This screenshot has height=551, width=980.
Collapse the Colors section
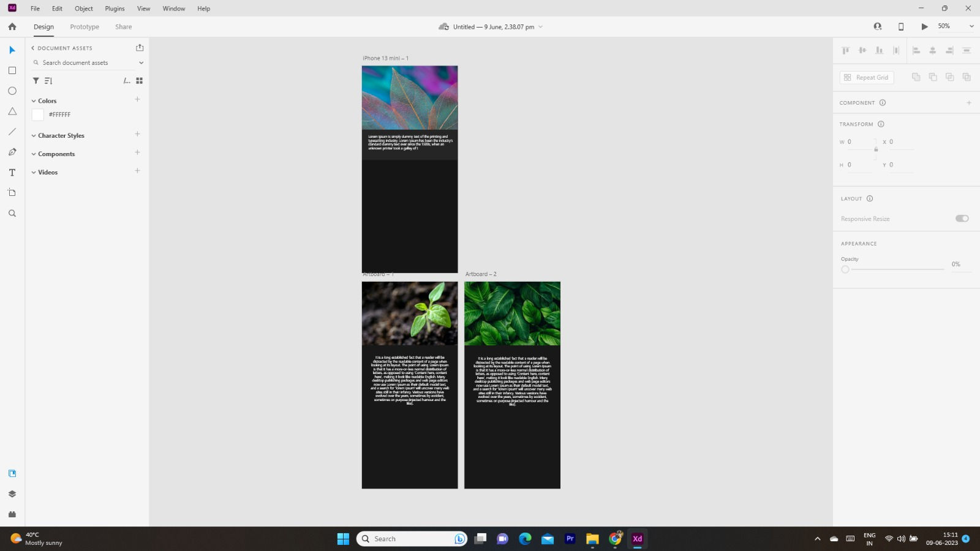click(x=34, y=101)
